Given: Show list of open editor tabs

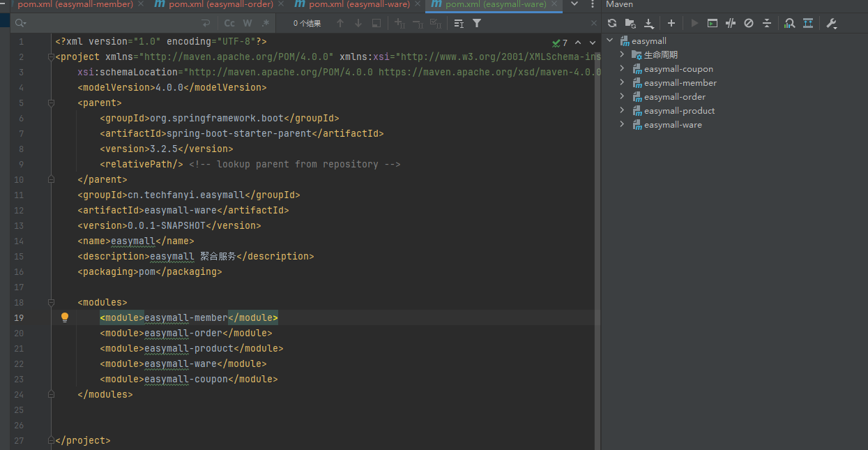Looking at the screenshot, I should [574, 4].
